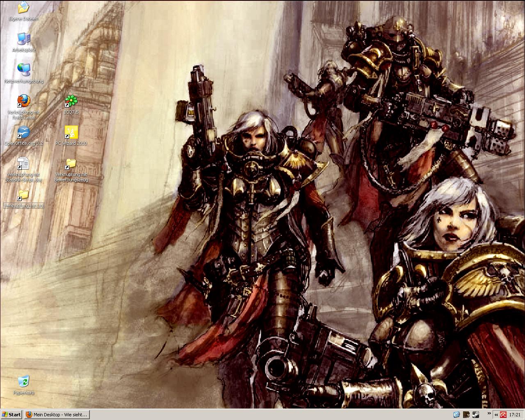This screenshot has width=525, height=420.
Task: Click the Statistik-Skript.doc shortcut icon
Action: coord(23,164)
